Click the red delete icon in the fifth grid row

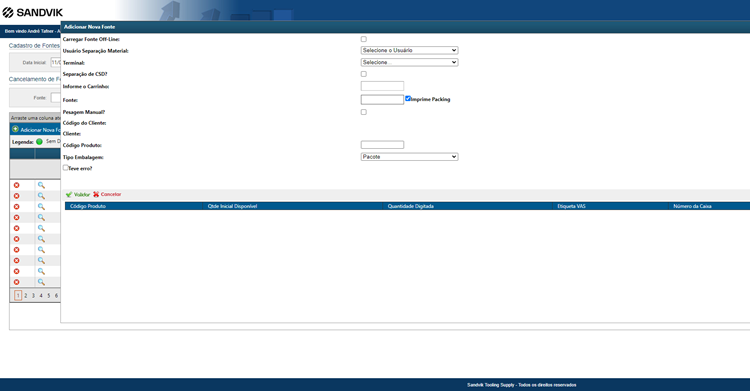[16, 228]
